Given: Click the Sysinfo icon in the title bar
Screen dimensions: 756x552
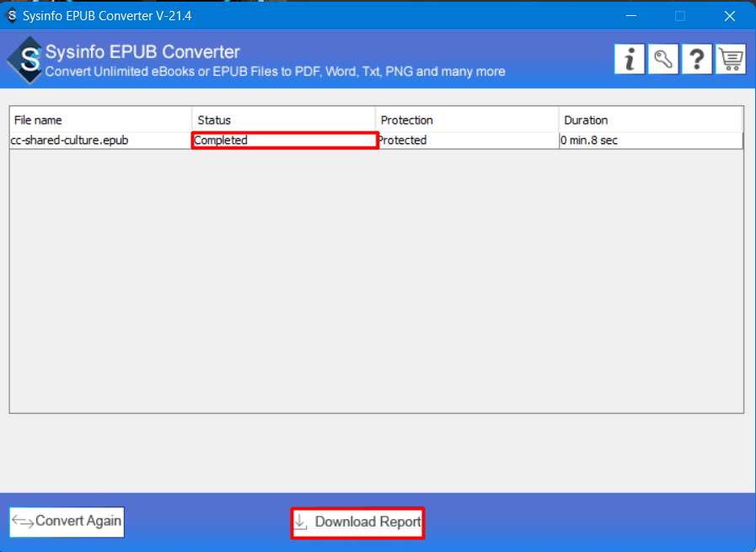Looking at the screenshot, I should pos(10,15).
